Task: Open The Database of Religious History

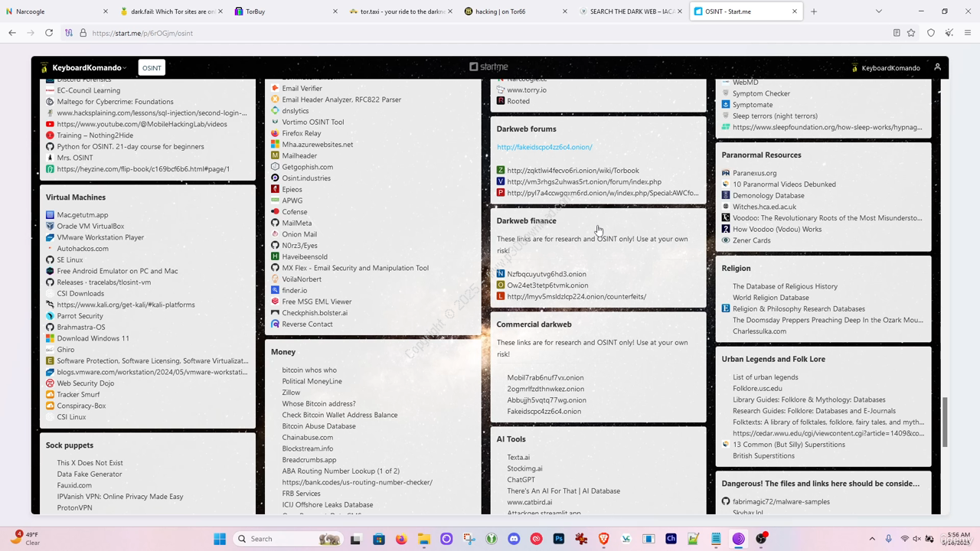Action: (785, 286)
